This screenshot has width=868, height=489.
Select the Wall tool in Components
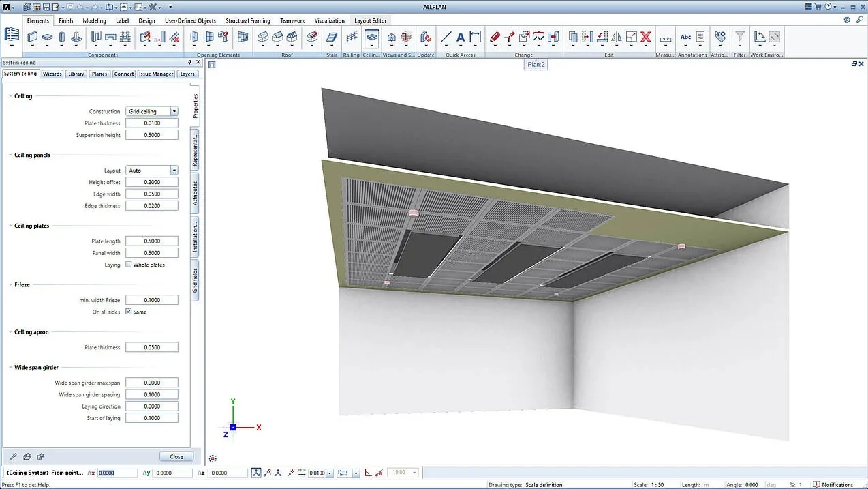point(31,38)
